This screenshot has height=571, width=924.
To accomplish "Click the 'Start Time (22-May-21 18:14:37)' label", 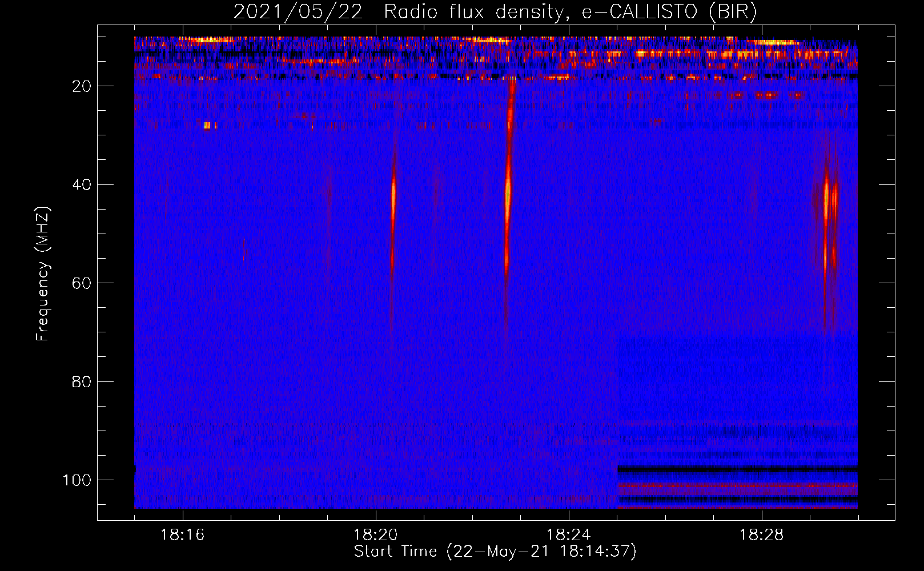I will click(495, 552).
